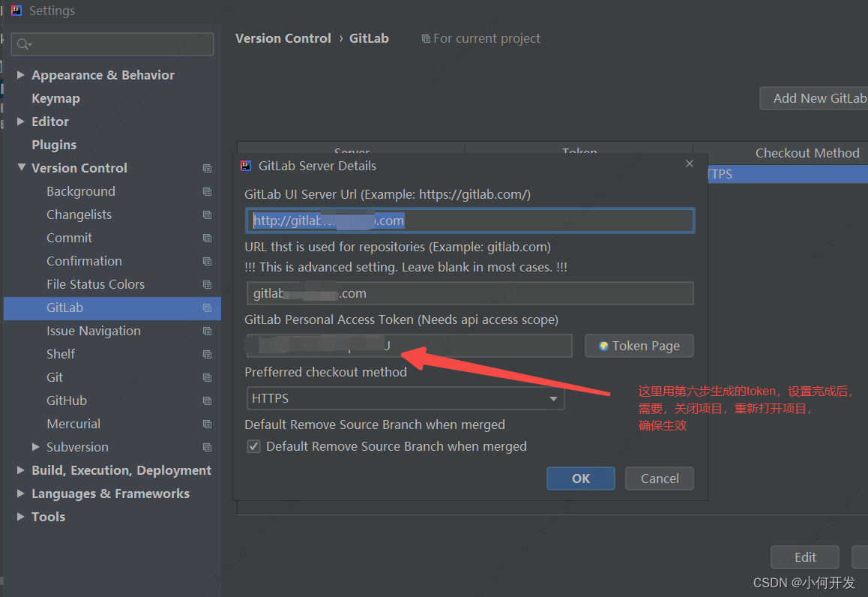
Task: Select File Status Colors settings
Action: point(96,285)
